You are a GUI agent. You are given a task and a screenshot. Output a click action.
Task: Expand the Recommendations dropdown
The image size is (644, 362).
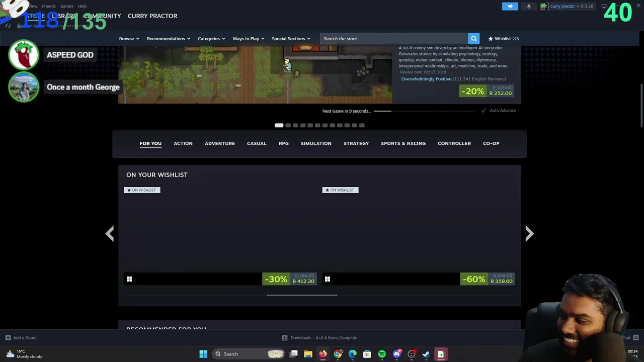click(x=169, y=39)
